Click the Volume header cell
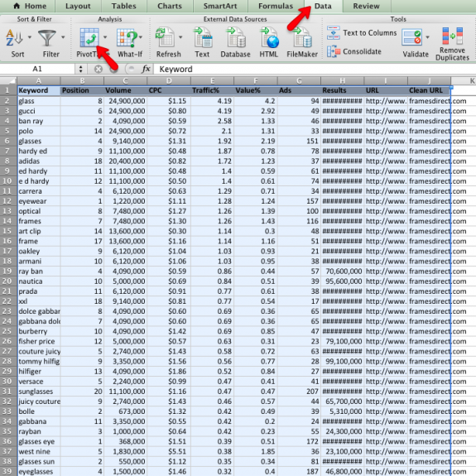The image size is (476, 476). point(125,90)
